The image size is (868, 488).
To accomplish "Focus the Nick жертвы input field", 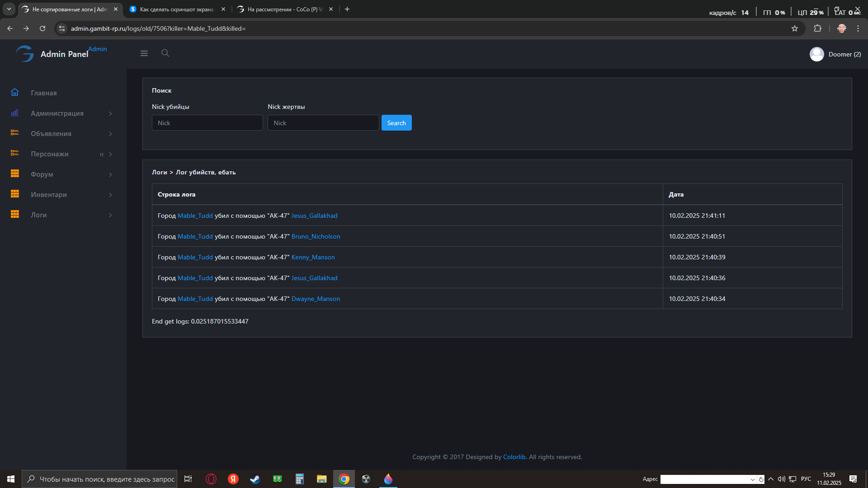I will pos(323,123).
